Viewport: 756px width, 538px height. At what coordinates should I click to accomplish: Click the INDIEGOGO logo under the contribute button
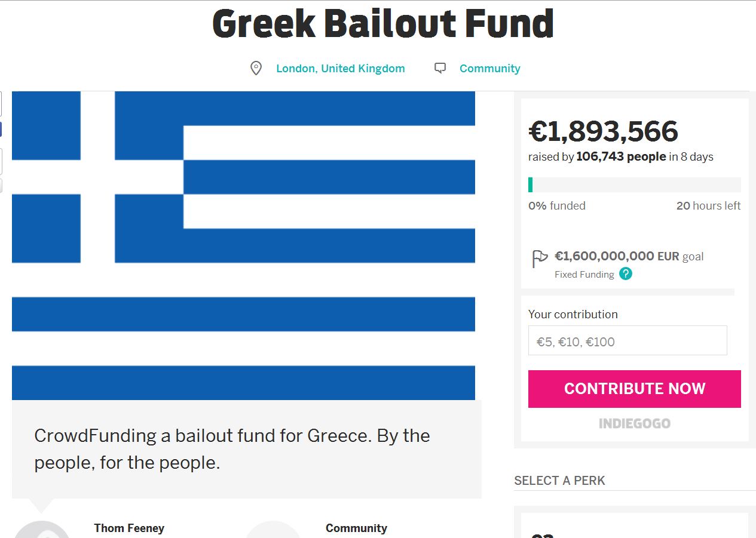[634, 423]
